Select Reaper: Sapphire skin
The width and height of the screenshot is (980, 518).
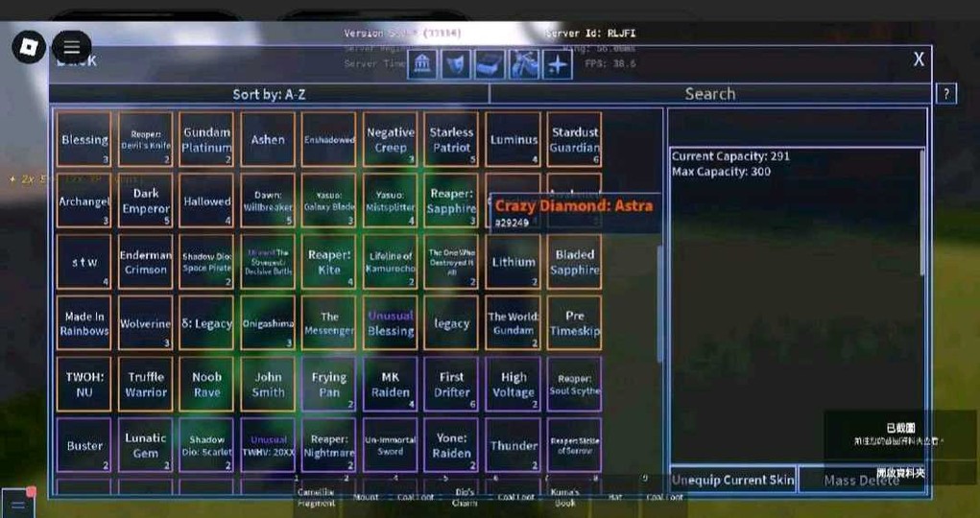451,200
